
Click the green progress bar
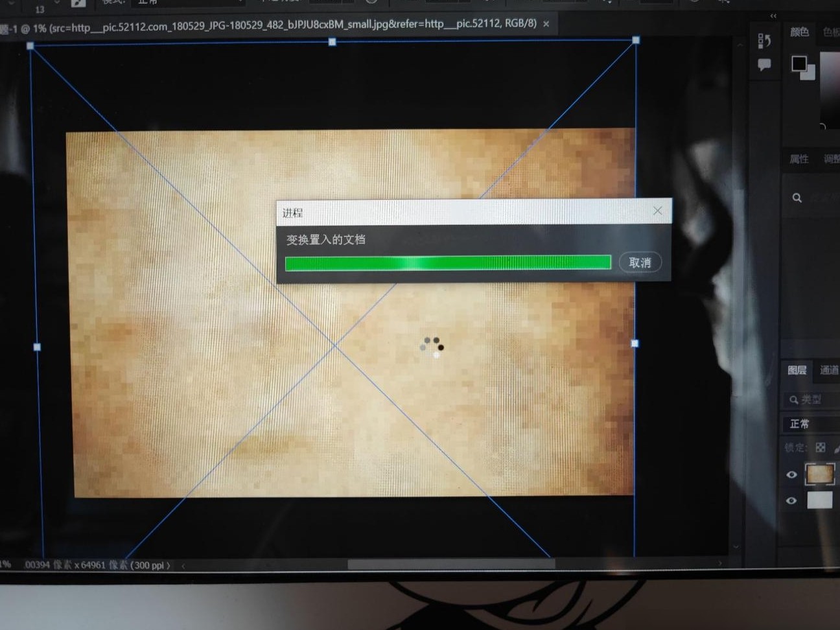448,262
